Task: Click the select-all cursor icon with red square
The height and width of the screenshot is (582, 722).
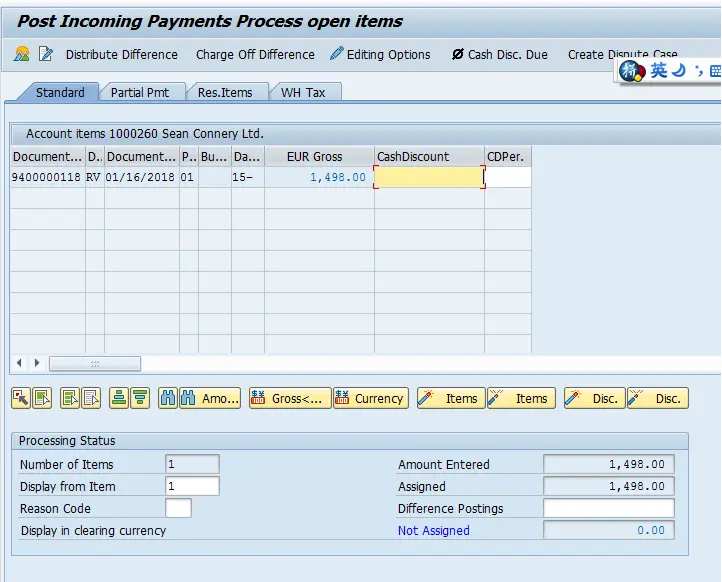Action: tap(21, 398)
